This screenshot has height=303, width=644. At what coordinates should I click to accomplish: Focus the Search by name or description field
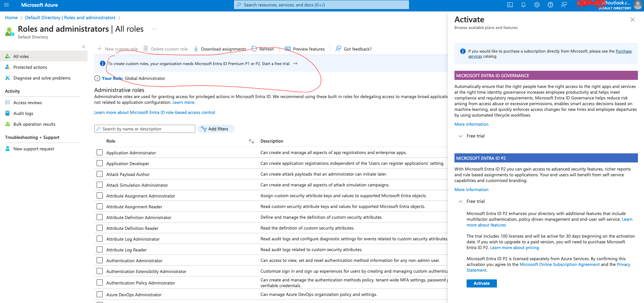click(x=145, y=129)
